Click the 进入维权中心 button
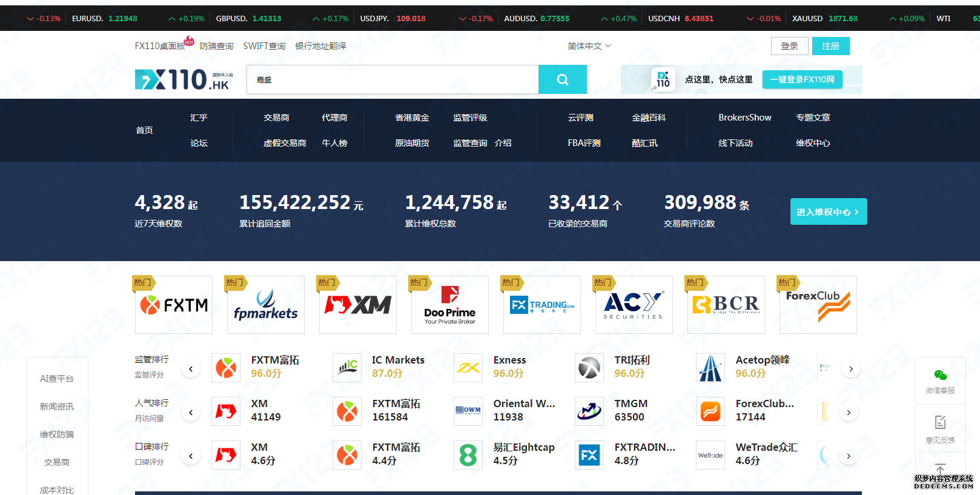Screen dimensions: 980x495 (828, 211)
